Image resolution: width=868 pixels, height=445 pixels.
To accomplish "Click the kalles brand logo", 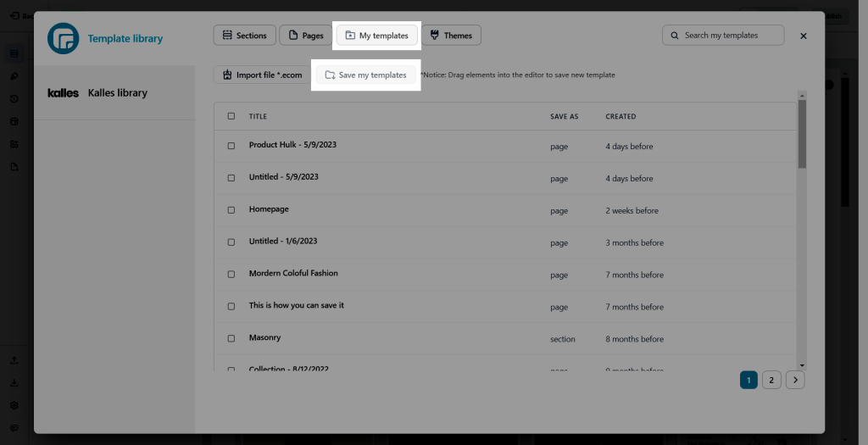I will pyautogui.click(x=63, y=93).
